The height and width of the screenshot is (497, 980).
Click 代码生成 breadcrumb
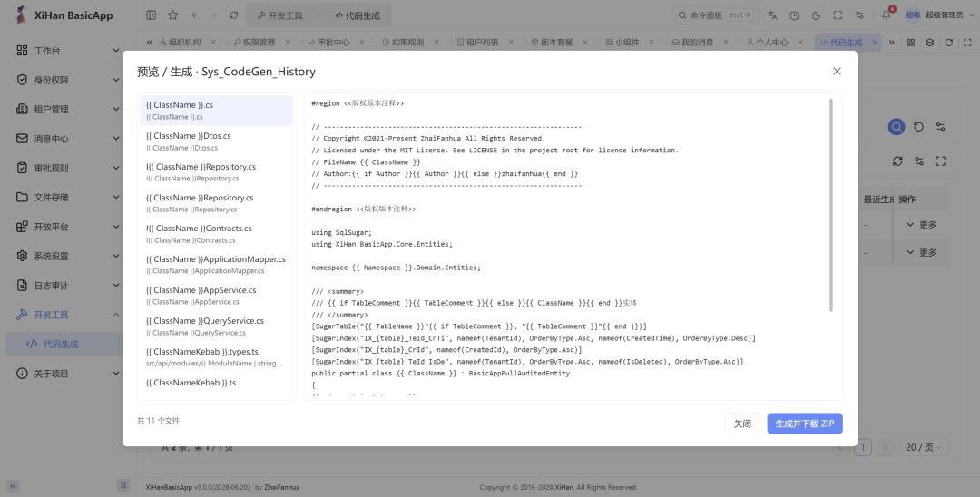(x=357, y=15)
